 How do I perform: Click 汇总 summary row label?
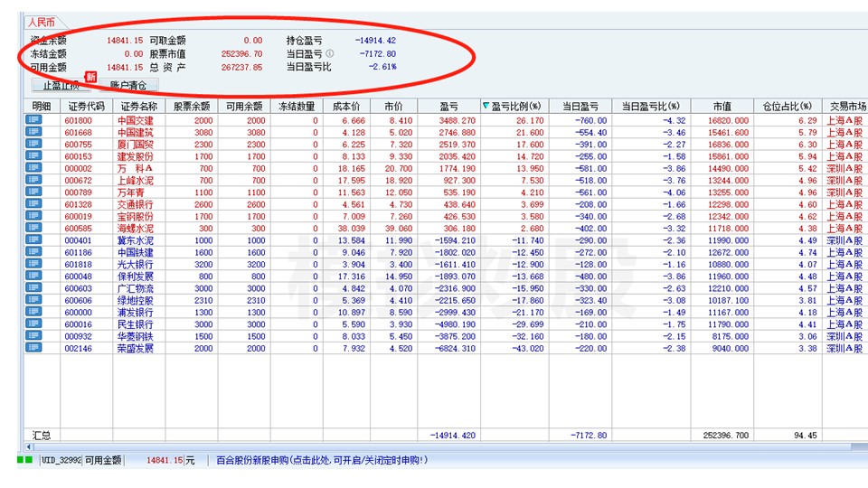pyautogui.click(x=42, y=436)
